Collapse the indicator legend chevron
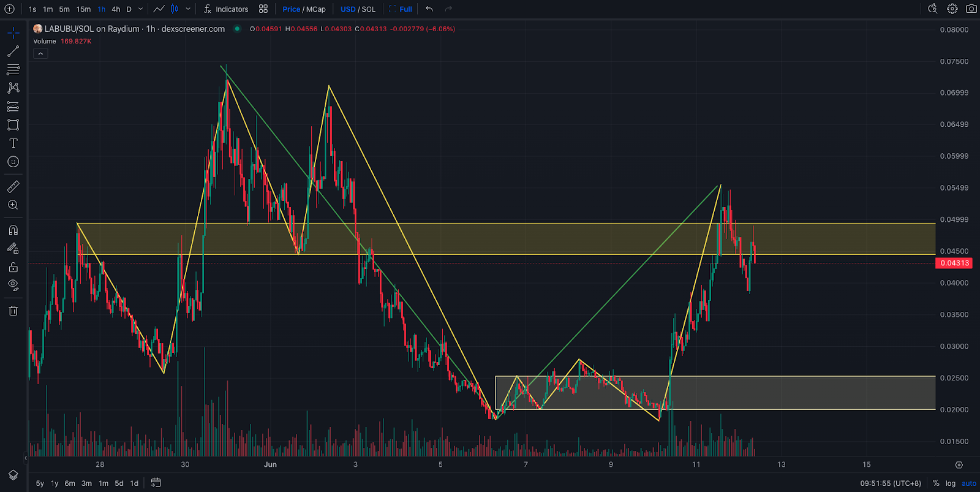Viewport: 980px width, 492px height. point(40,54)
